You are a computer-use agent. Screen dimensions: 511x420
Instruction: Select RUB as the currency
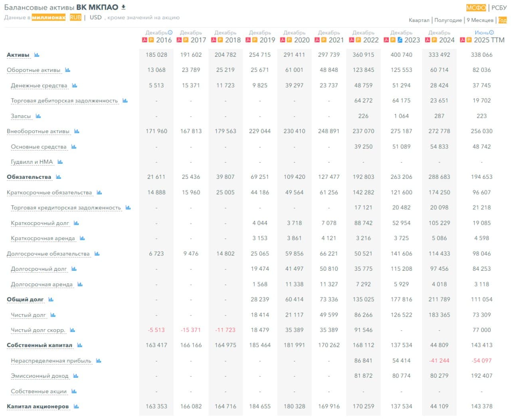75,18
